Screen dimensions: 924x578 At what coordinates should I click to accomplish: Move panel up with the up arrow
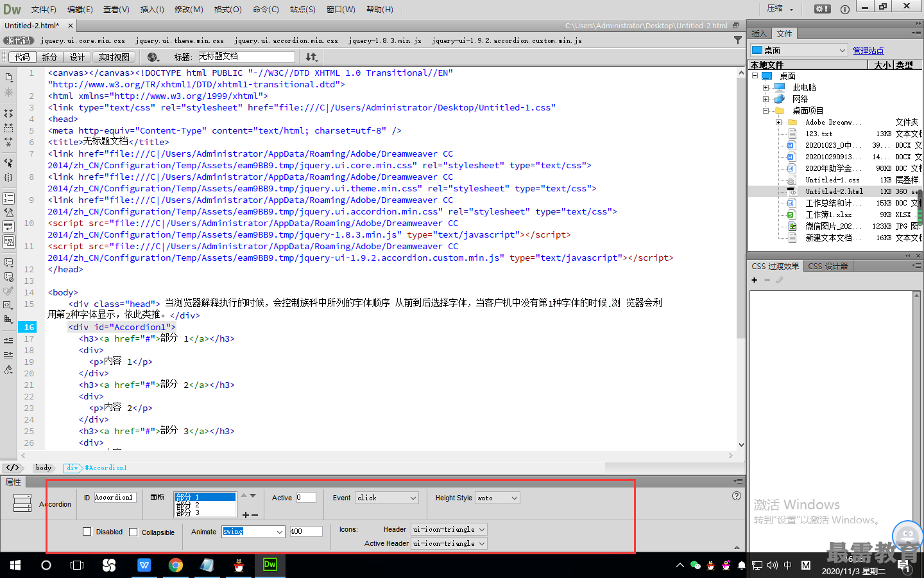click(243, 496)
